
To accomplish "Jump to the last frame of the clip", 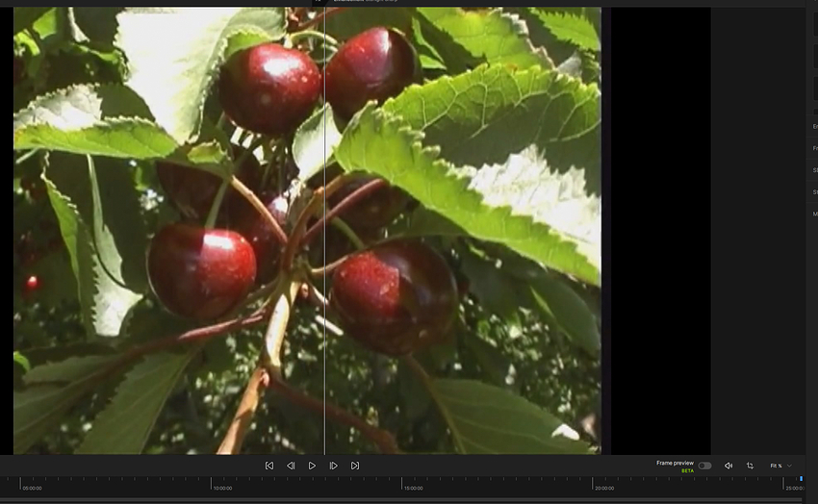I will point(355,466).
